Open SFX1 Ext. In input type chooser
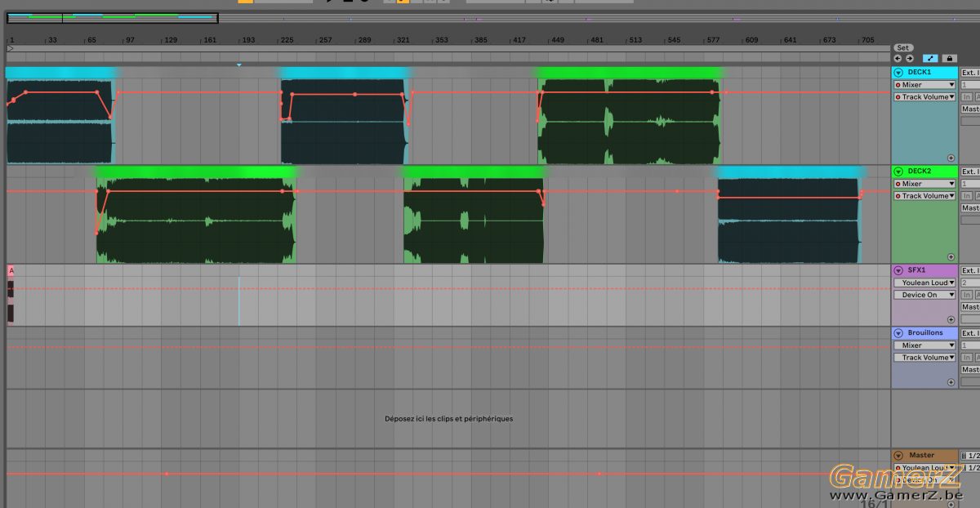The height and width of the screenshot is (508, 980). pos(970,270)
